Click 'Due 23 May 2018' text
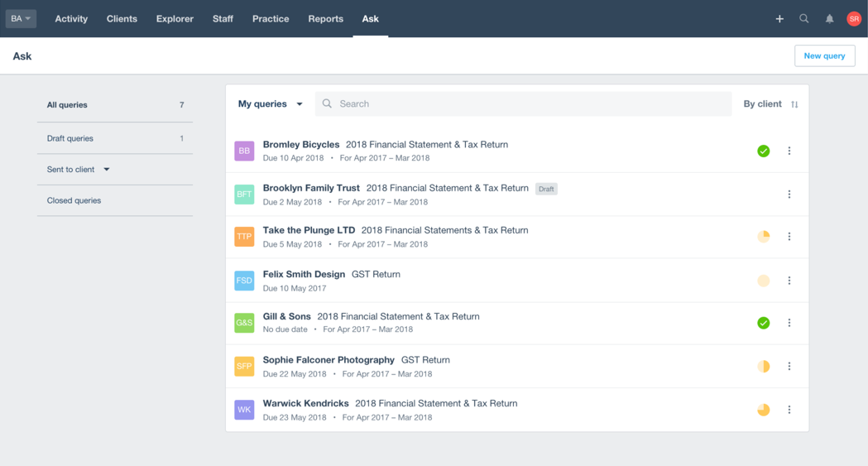The image size is (868, 466). [295, 417]
